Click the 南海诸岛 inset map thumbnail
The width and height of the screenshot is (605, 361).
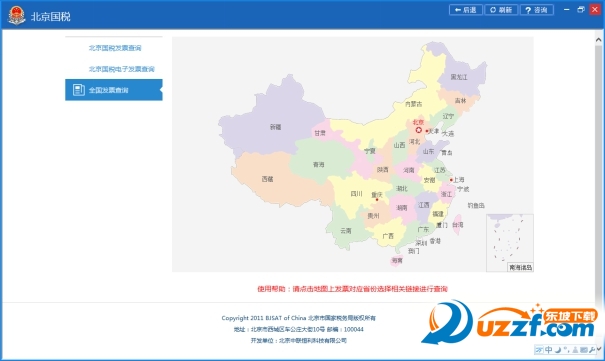(510, 243)
